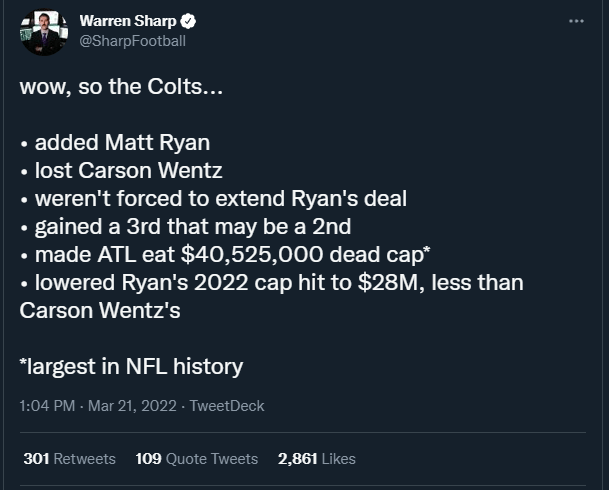Click the TweetDeck source label
The width and height of the screenshot is (609, 490).
(227, 406)
